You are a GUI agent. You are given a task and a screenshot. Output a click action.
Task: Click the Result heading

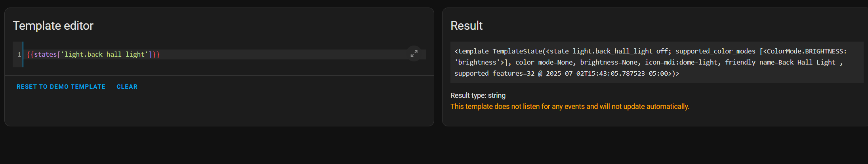(x=466, y=26)
